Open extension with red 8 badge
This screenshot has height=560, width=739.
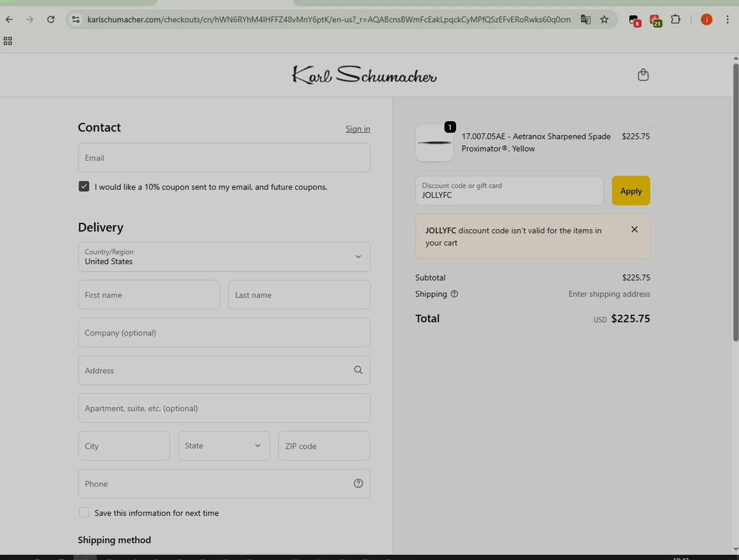coord(635,20)
